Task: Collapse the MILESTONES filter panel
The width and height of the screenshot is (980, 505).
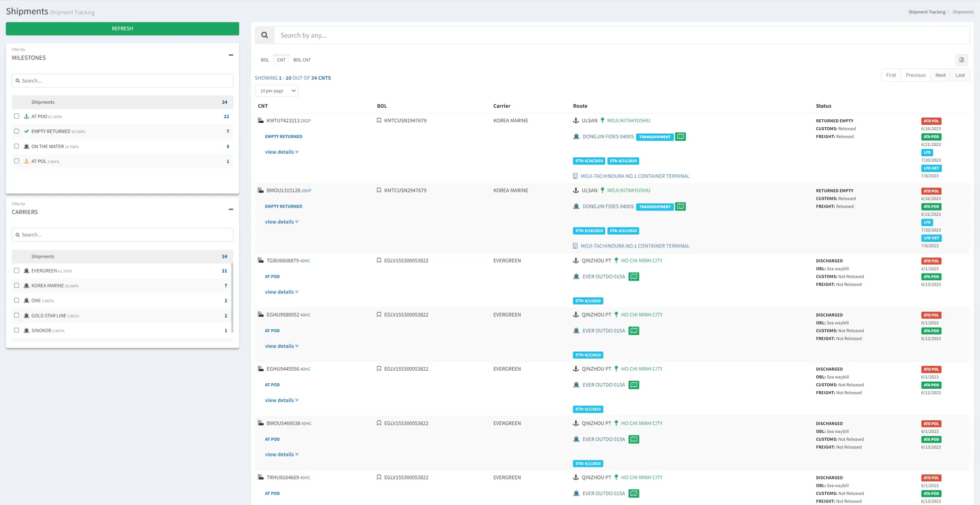Action: tap(231, 55)
